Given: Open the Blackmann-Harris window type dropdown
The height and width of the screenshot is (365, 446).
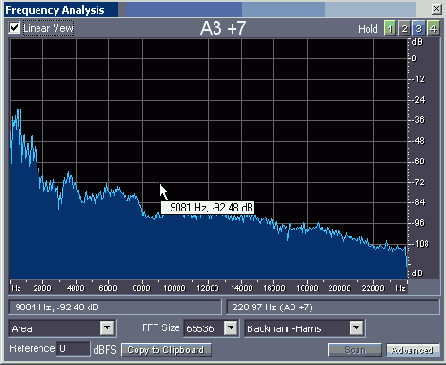Looking at the screenshot, I should point(356,328).
